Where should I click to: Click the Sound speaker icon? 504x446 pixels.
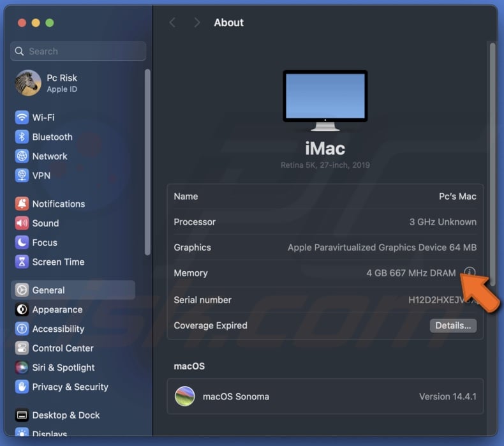click(22, 223)
